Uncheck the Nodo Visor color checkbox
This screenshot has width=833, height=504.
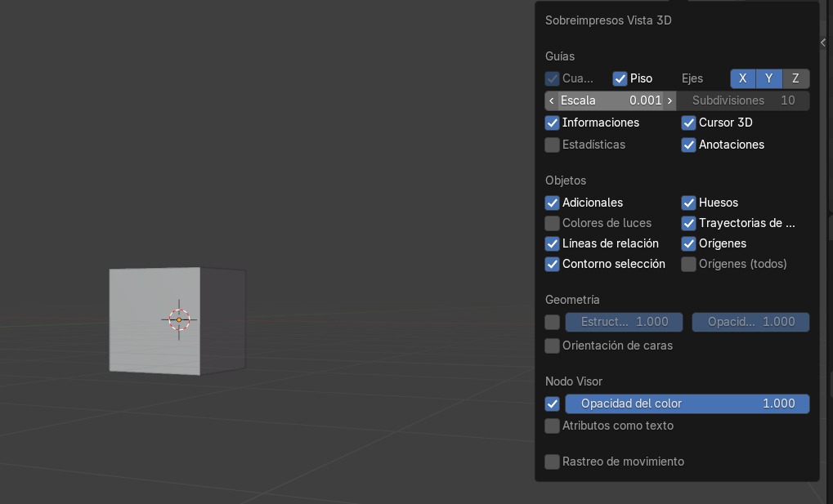coord(552,404)
